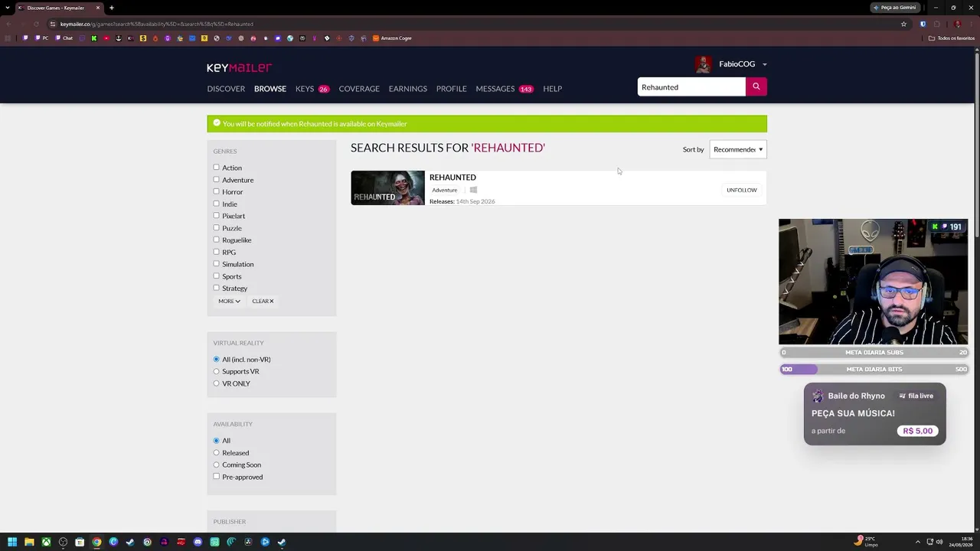
Task: Open the Windows Start menu
Action: pyautogui.click(x=12, y=542)
